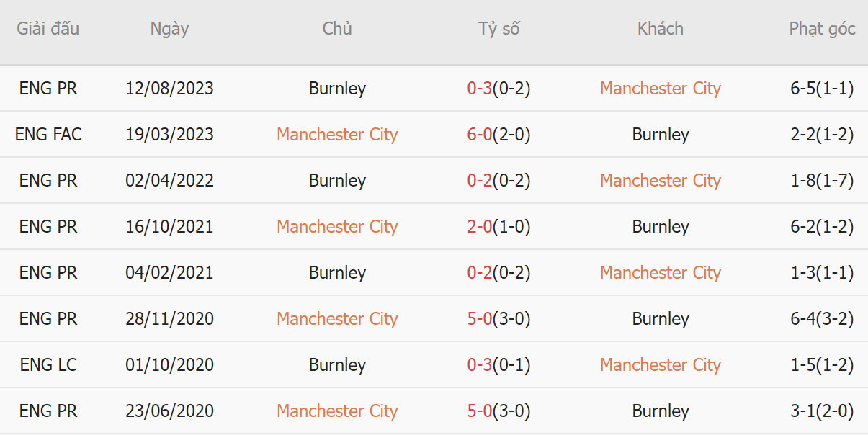Click the "Phạt góc" column header
The image size is (868, 435).
(x=822, y=29)
